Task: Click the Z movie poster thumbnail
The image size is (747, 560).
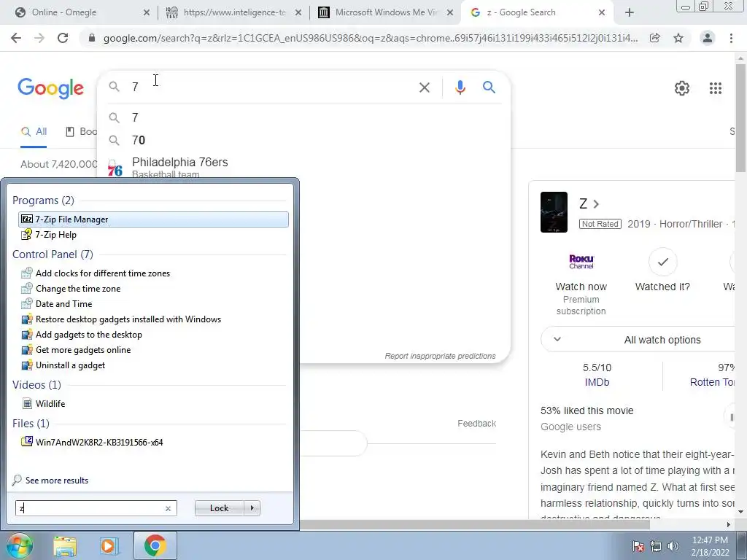Action: point(554,212)
